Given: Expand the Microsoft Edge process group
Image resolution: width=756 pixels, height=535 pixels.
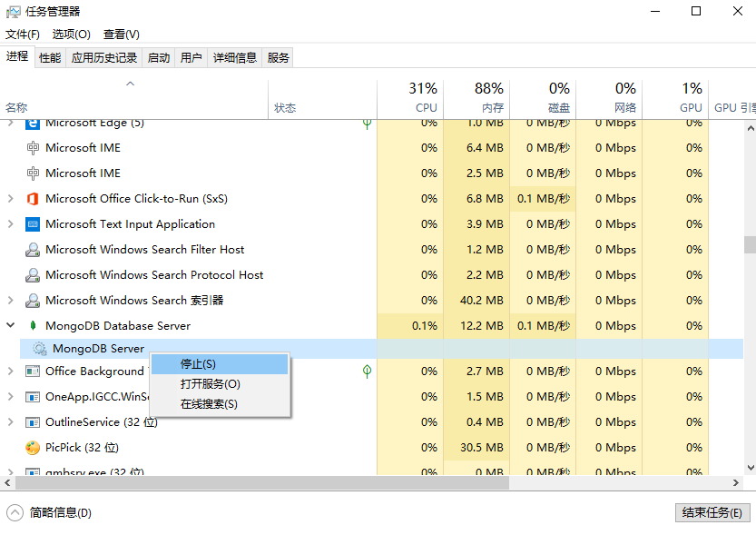Looking at the screenshot, I should coord(10,124).
